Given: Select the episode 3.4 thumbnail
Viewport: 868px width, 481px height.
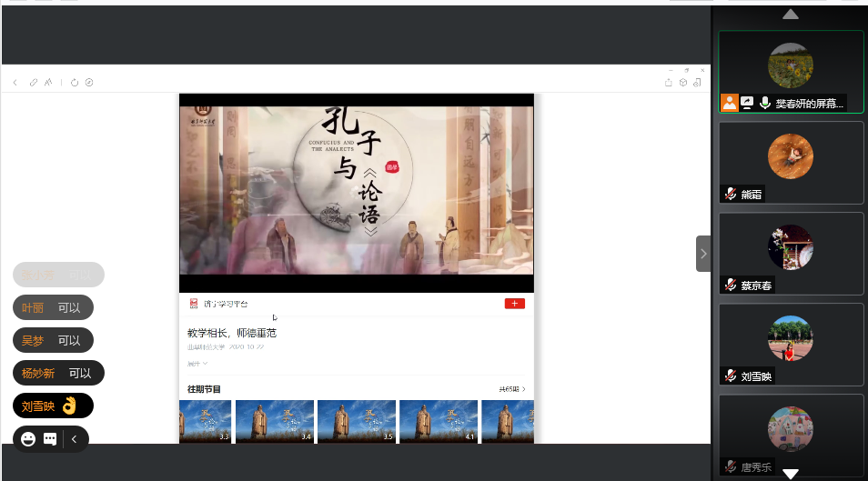Looking at the screenshot, I should coord(274,421).
